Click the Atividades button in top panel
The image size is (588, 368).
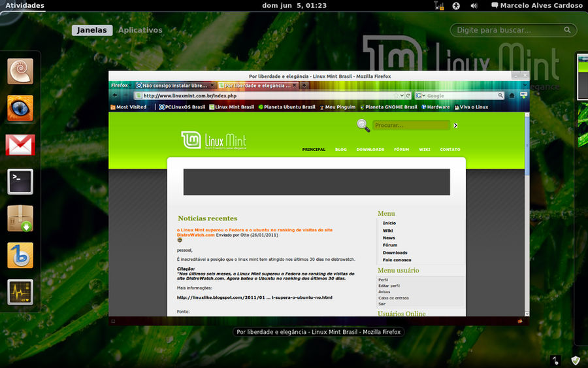tap(25, 6)
